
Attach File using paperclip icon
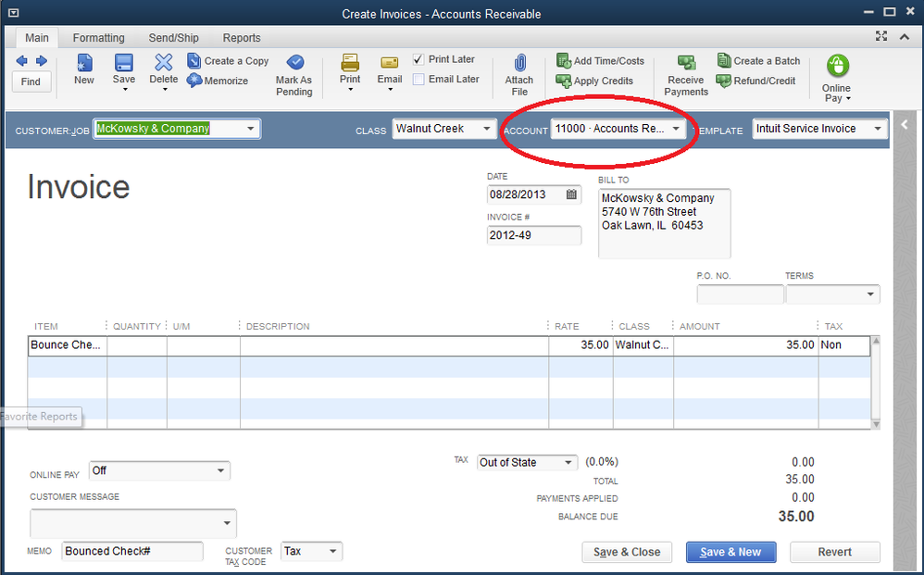click(519, 75)
